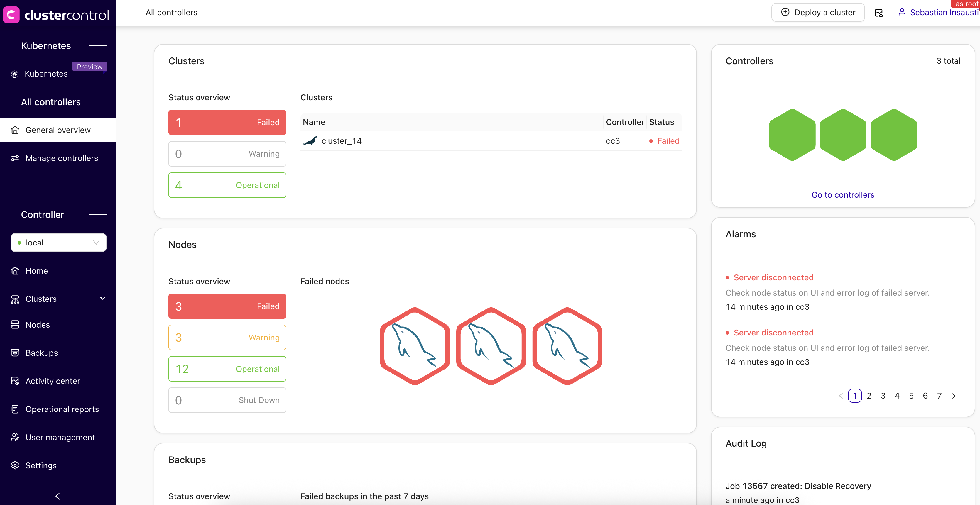This screenshot has height=505, width=980.
Task: Click the User management icon
Action: click(x=15, y=437)
